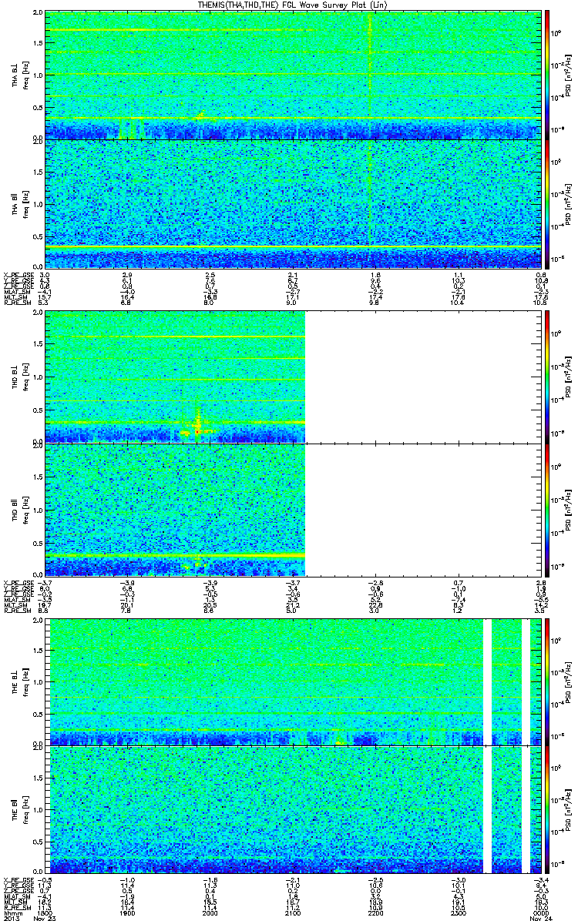Click the 2200 time tick label

tap(375, 912)
